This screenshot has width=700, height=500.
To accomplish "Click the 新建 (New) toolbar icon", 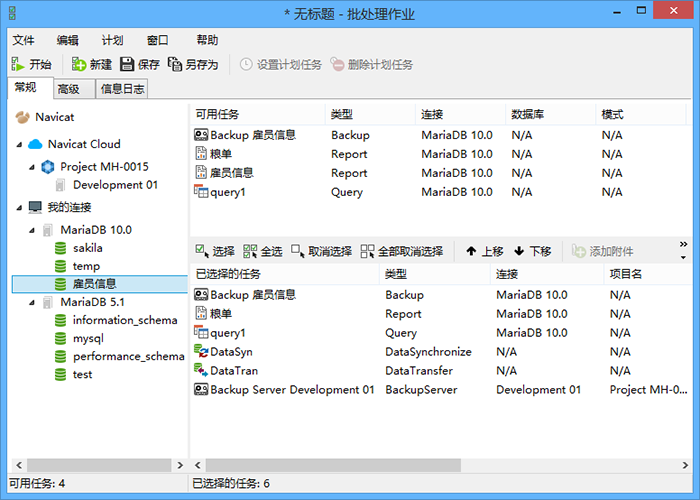I will point(79,64).
